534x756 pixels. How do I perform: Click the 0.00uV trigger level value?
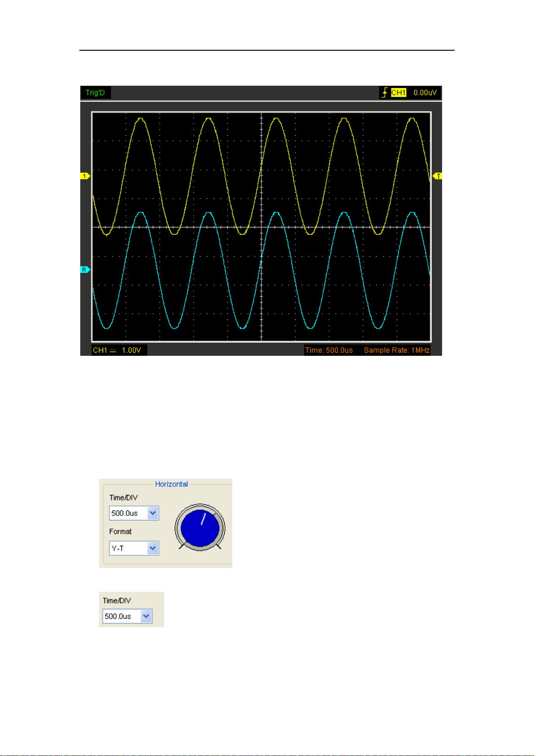(x=425, y=93)
